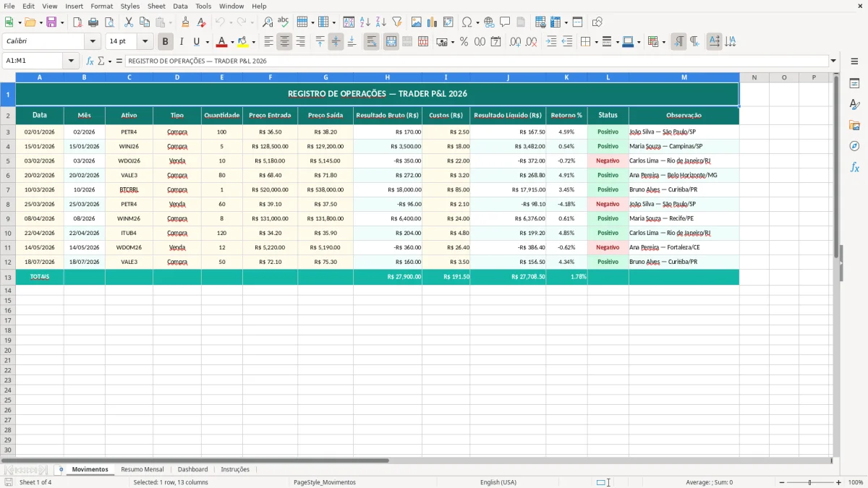Open Print Preview from the toolbar
The height and width of the screenshot is (488, 868).
[x=109, y=22]
